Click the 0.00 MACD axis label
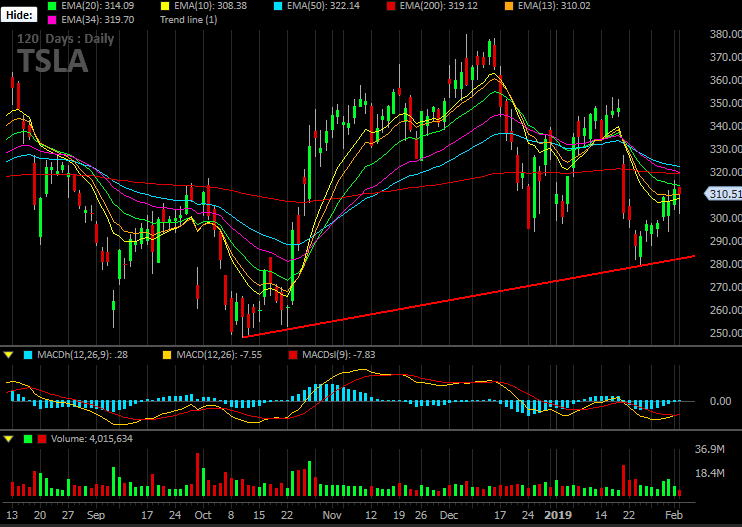 720,401
